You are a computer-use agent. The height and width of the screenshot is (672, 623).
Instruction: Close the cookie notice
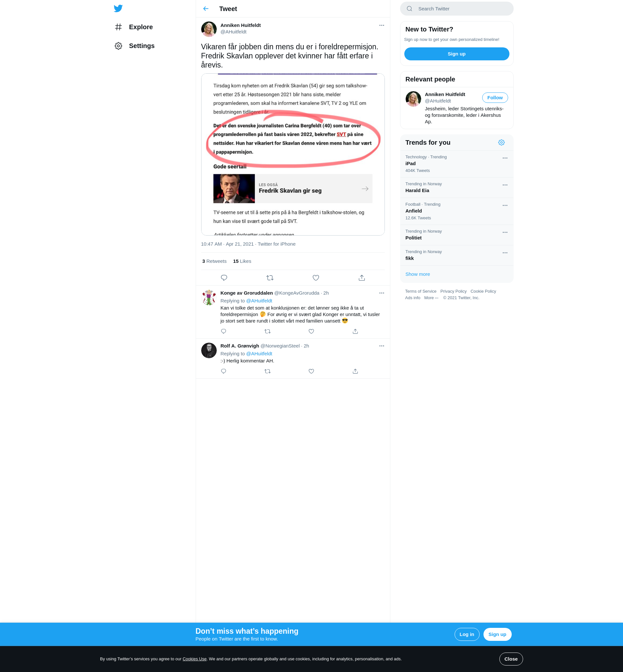(511, 659)
